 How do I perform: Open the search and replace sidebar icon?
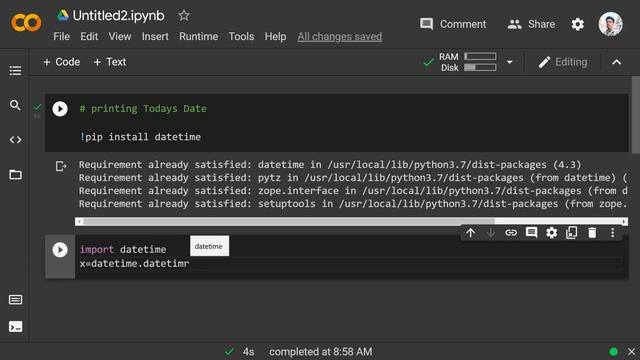pos(15,105)
